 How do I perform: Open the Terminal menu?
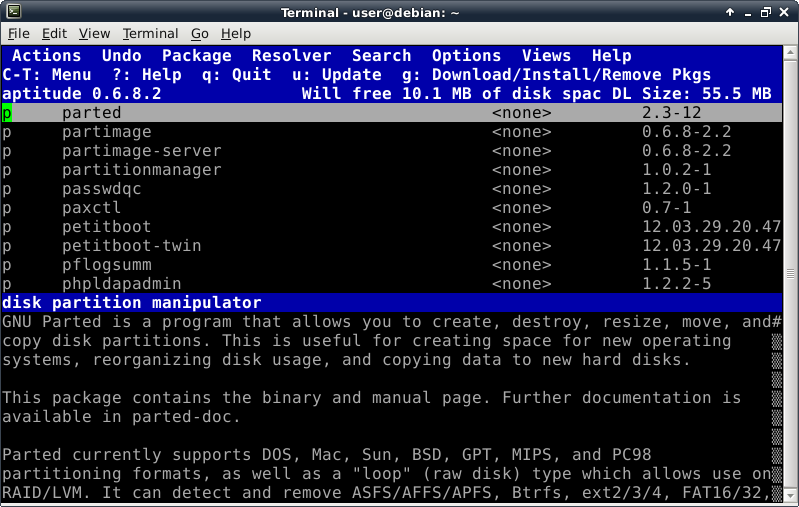click(151, 33)
